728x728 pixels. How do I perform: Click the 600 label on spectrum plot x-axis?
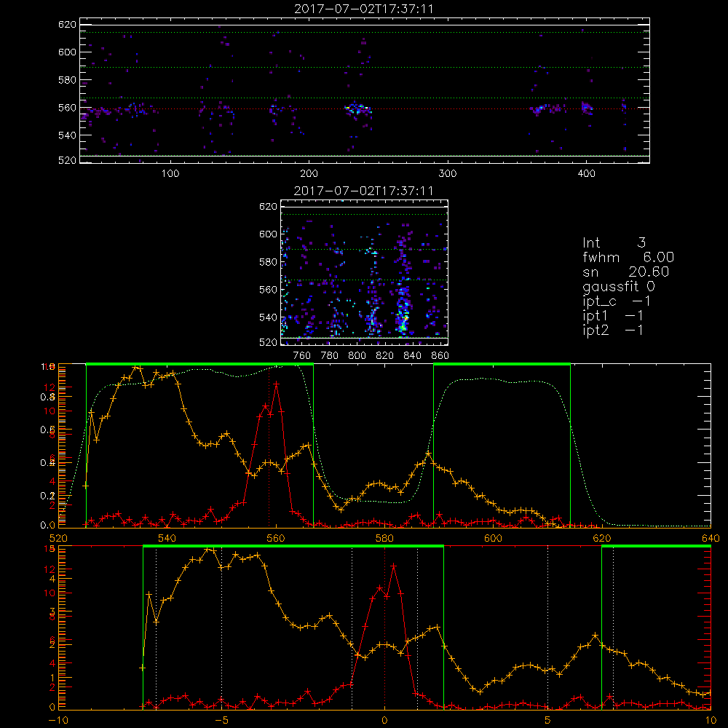(493, 538)
